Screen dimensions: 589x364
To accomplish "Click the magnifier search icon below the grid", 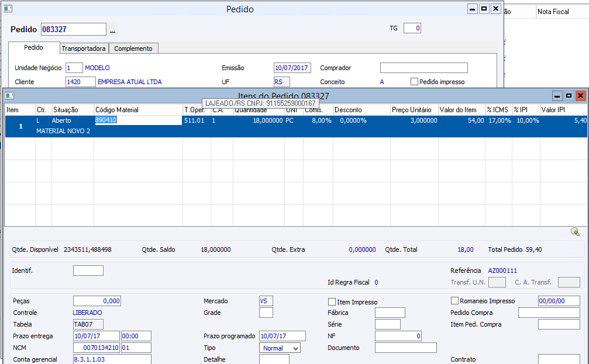I will [575, 232].
